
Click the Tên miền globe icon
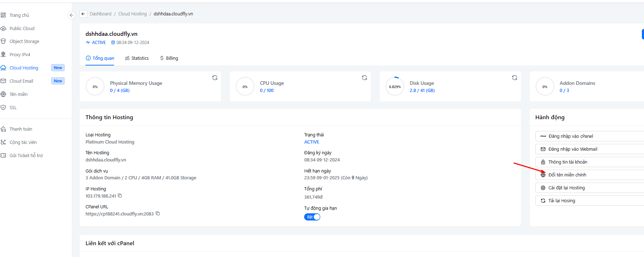pyautogui.click(x=3, y=94)
